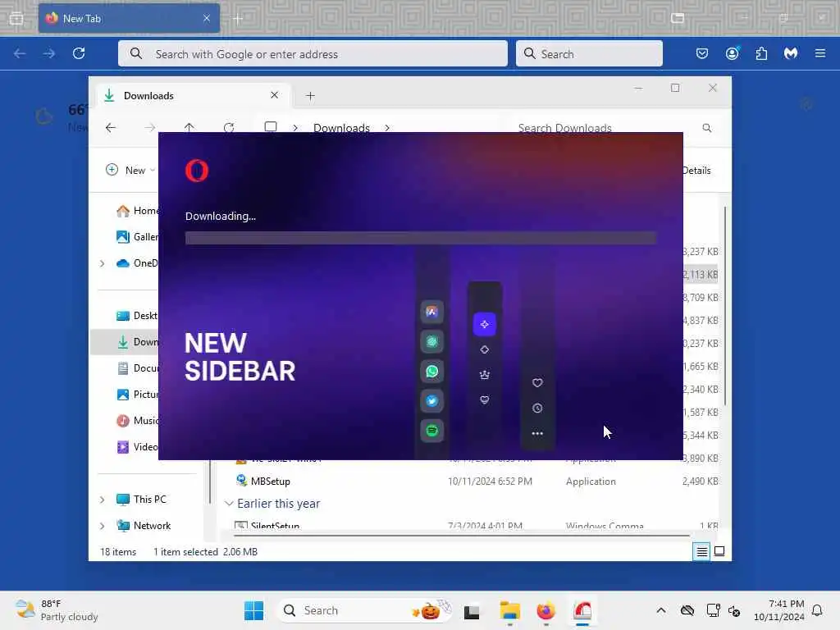
Task: Switch to large thumbnails view
Action: tap(719, 552)
